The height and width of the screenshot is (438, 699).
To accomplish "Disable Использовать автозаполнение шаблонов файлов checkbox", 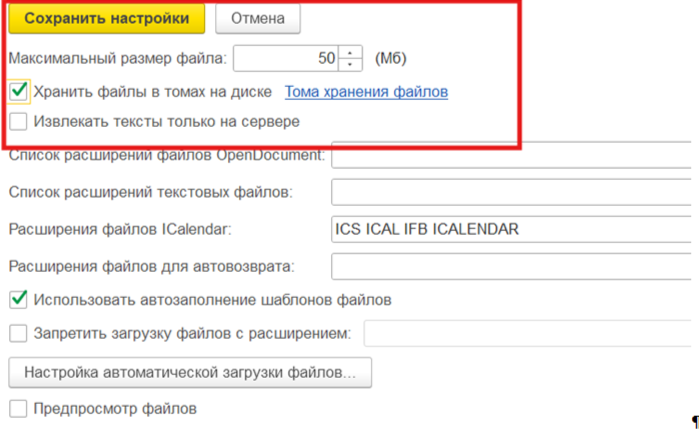I will (18, 299).
